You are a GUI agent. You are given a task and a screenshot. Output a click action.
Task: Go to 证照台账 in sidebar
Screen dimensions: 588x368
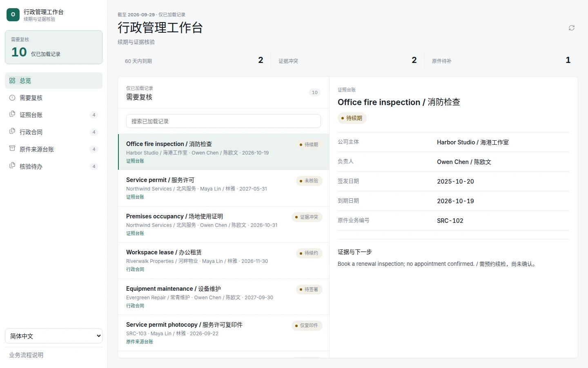pos(53,115)
